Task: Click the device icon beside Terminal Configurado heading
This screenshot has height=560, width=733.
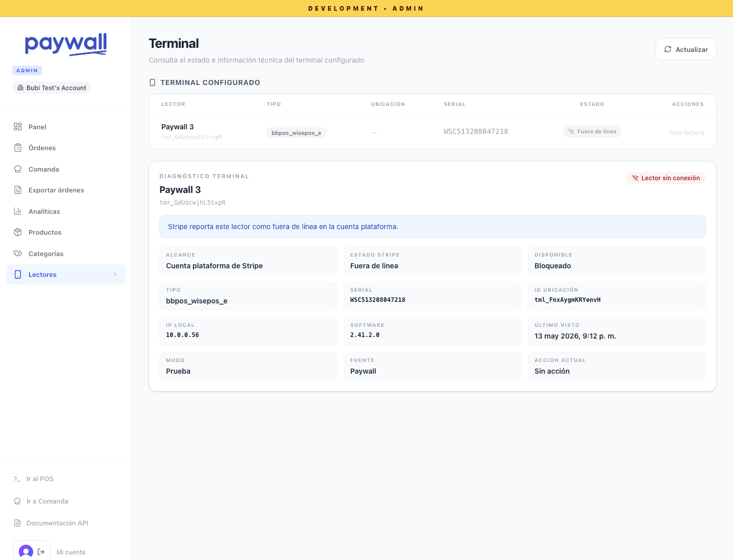Action: click(x=152, y=82)
